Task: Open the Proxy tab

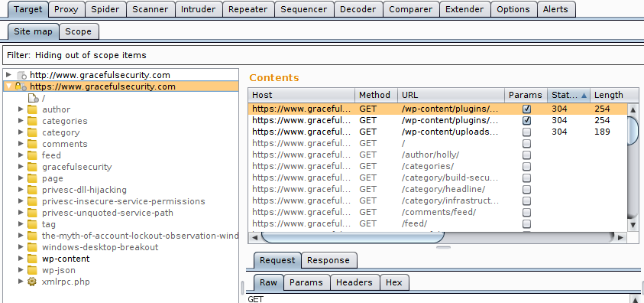Action: pyautogui.click(x=66, y=9)
